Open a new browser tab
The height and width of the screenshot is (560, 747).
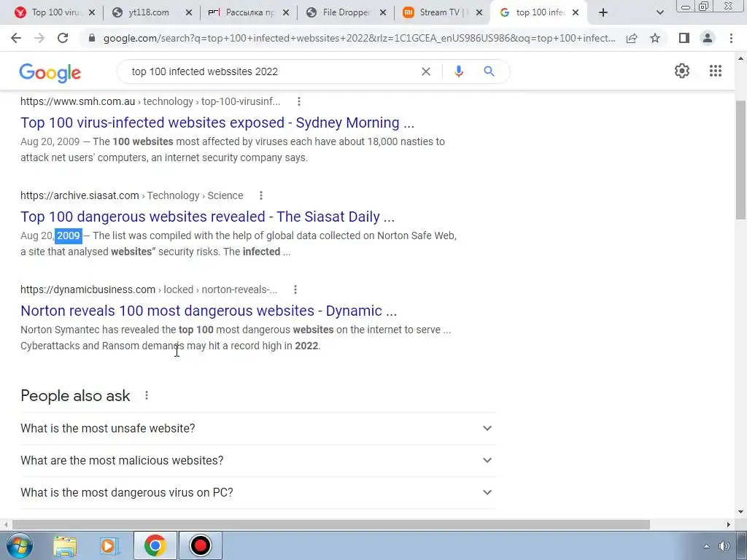coord(603,12)
